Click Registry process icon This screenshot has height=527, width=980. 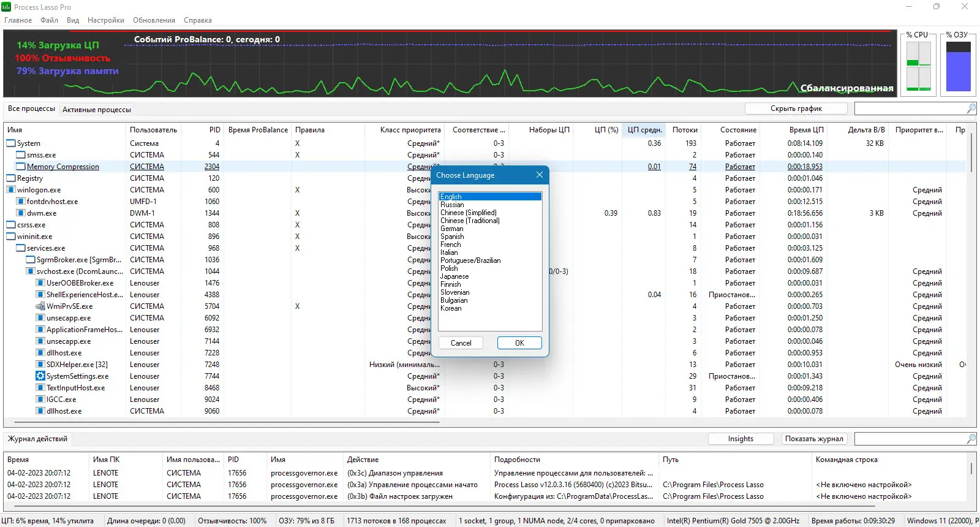(11, 178)
